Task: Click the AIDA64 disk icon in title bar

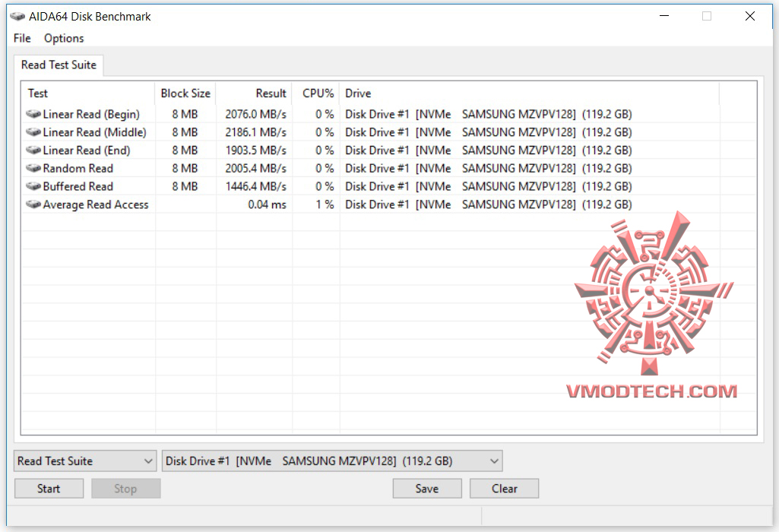Action: 17,17
